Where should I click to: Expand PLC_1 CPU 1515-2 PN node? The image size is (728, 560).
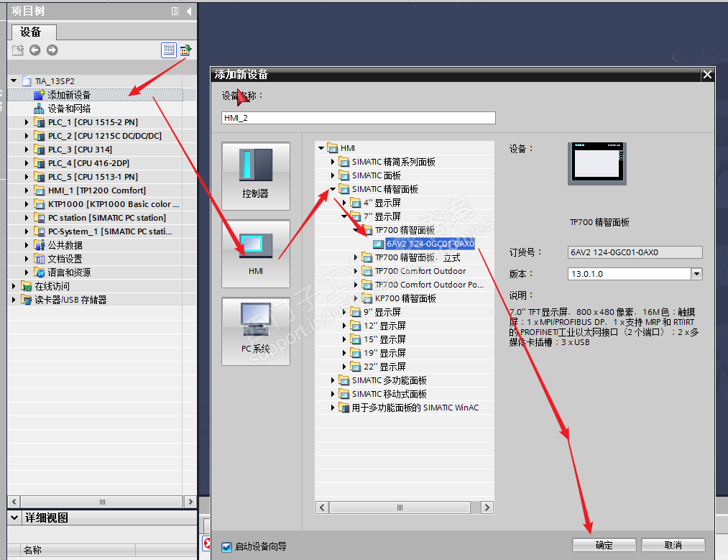tap(27, 122)
